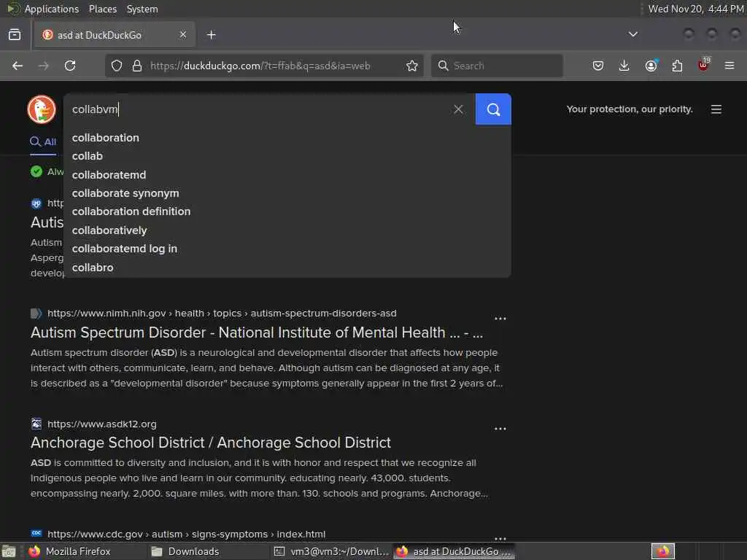Click the DuckDuckGo logo

pyautogui.click(x=42, y=109)
